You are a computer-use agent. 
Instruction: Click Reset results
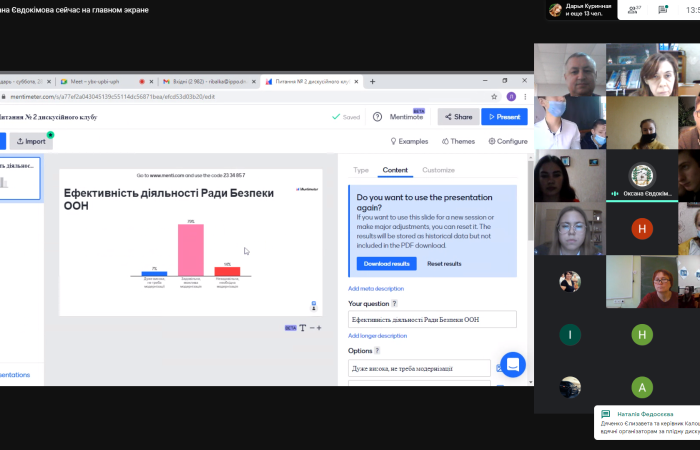444,263
